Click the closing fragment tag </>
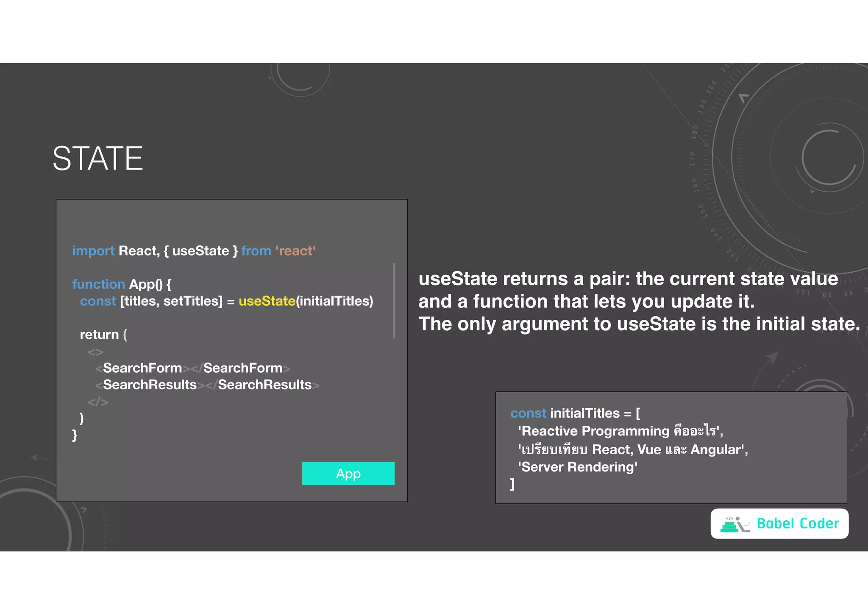The image size is (868, 614). (x=98, y=402)
